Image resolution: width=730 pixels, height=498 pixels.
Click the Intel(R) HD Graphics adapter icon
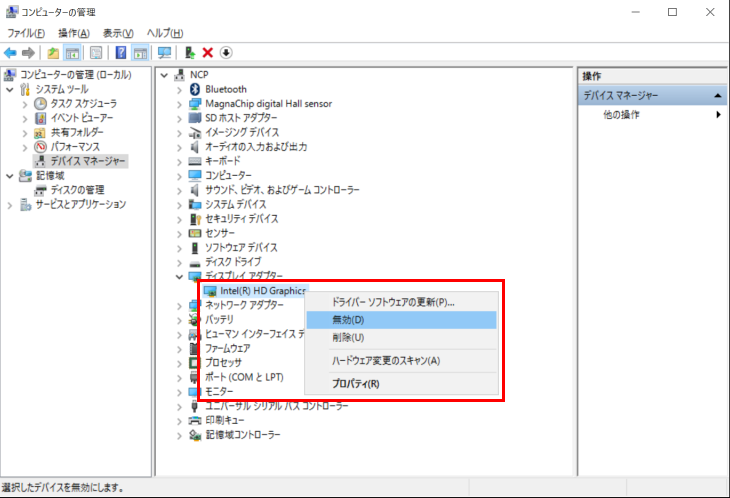click(x=210, y=291)
